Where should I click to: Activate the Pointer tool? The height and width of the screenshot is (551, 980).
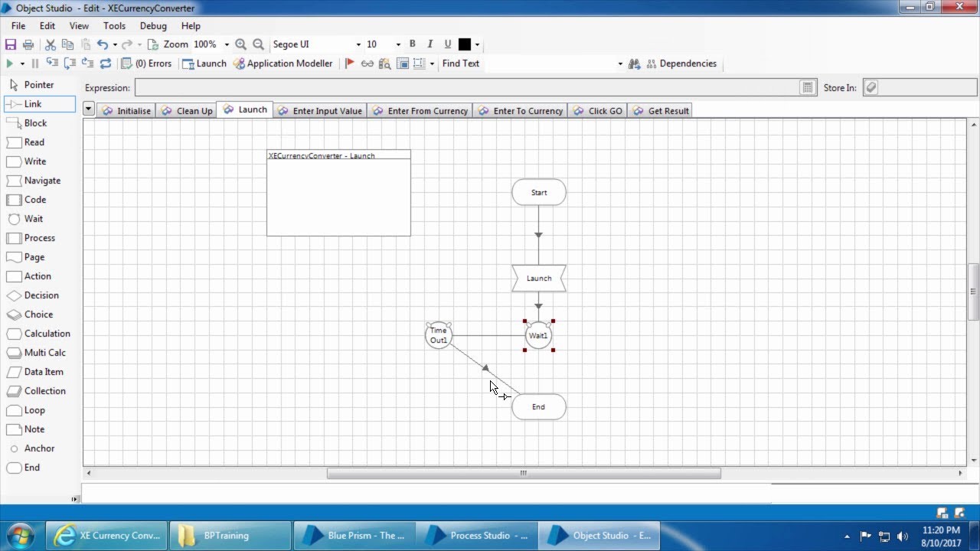31,85
